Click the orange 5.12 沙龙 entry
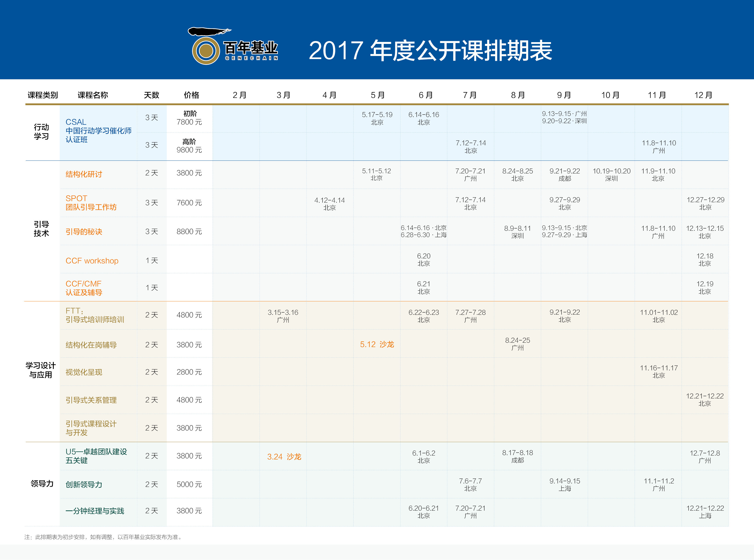Image resolution: width=754 pixels, height=560 pixels. click(377, 344)
